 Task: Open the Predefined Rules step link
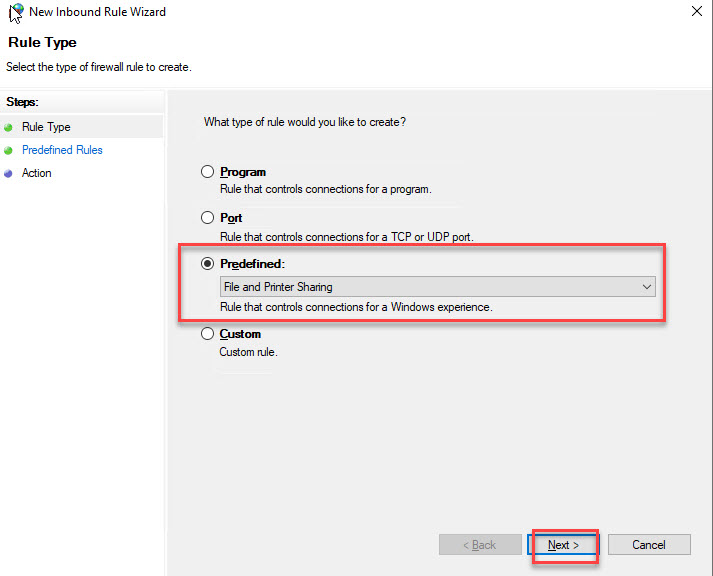tap(62, 150)
